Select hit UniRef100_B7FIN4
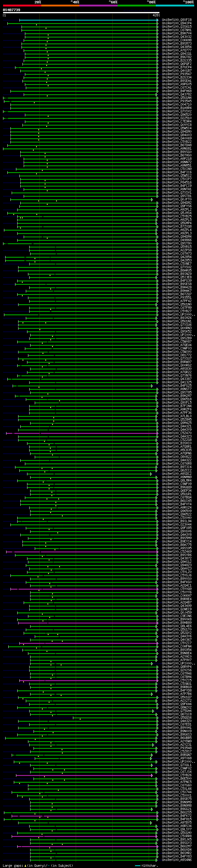197x868 pixels. pyautogui.click(x=176, y=406)
